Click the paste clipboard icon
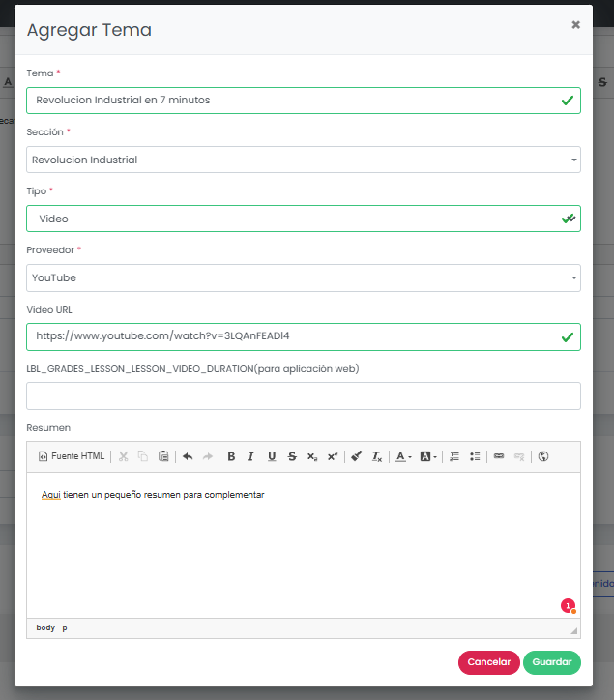 [163, 456]
